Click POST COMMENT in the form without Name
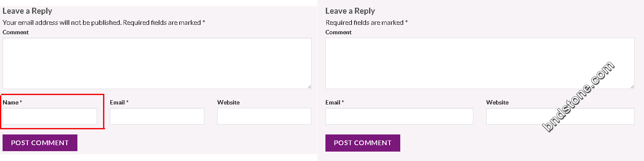Image resolution: width=644 pixels, height=161 pixels. pos(363,143)
